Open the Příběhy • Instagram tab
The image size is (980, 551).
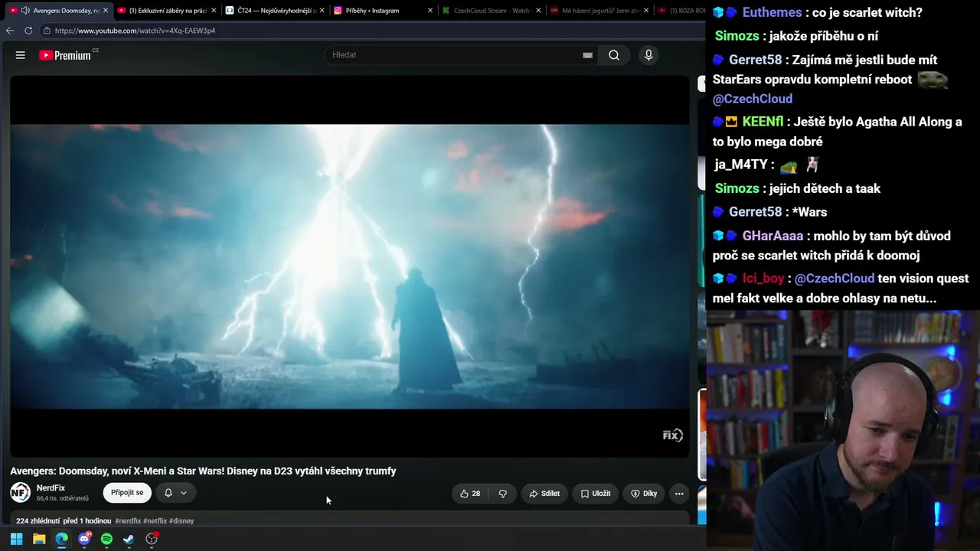[x=384, y=11]
